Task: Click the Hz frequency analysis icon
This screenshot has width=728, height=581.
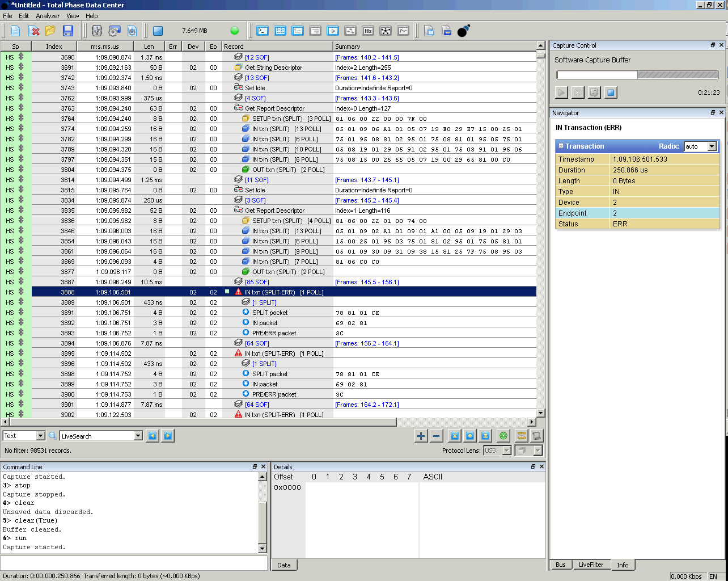Action: pos(368,31)
